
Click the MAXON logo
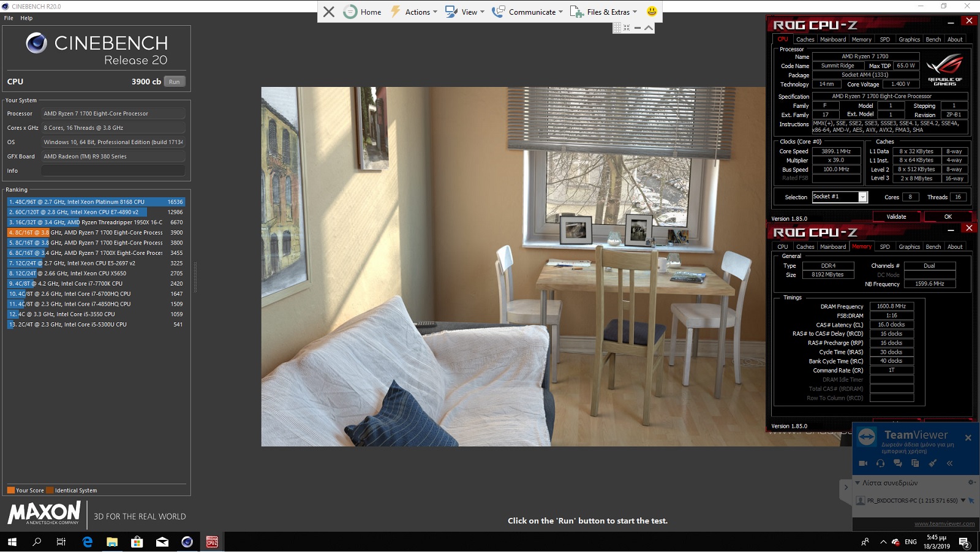(44, 513)
